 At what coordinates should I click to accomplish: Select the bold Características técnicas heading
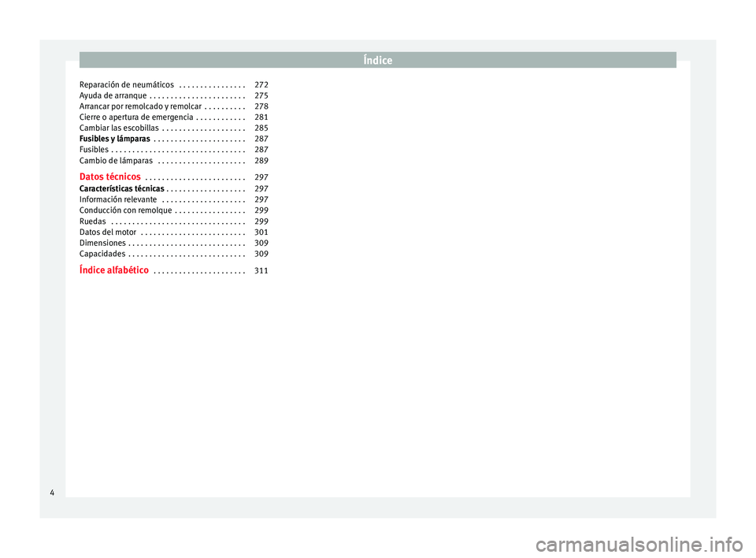(x=122, y=189)
